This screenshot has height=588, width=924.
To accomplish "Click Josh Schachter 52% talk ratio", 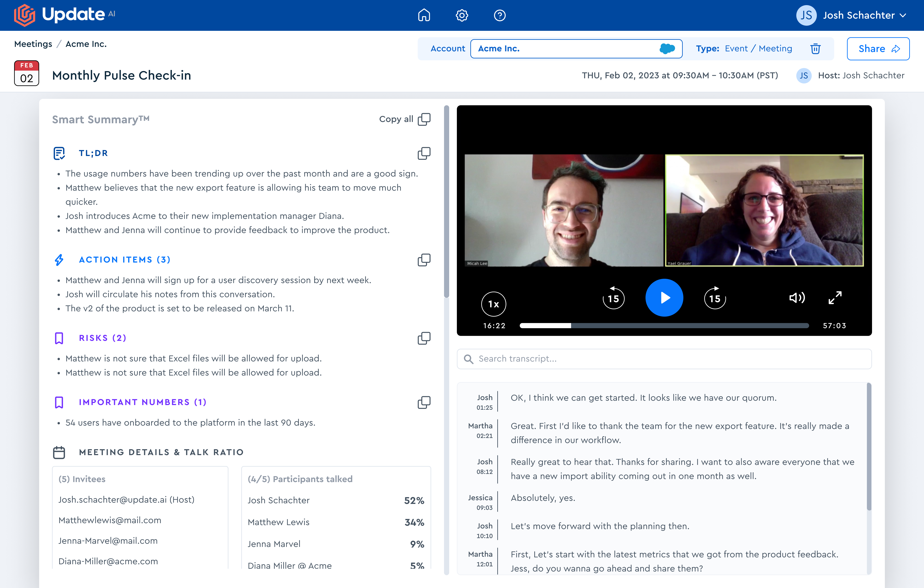I will (x=336, y=500).
